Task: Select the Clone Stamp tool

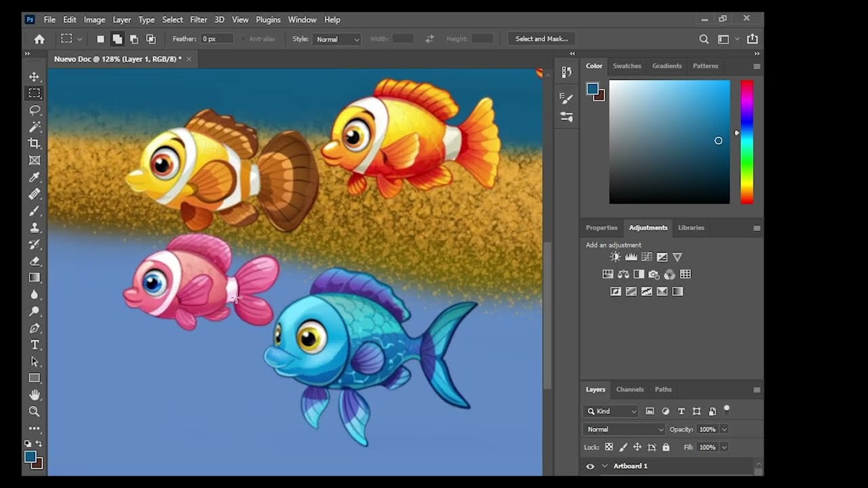Action: click(35, 228)
